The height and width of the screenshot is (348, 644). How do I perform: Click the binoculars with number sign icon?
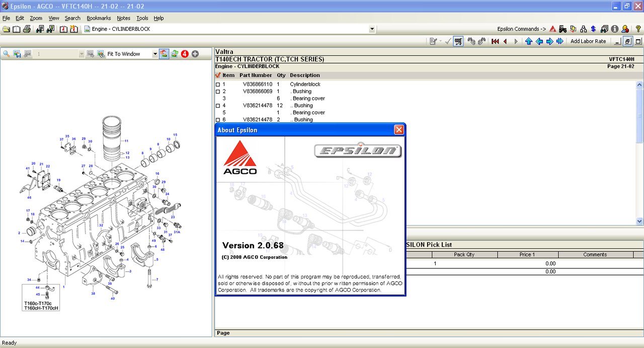tap(40, 29)
